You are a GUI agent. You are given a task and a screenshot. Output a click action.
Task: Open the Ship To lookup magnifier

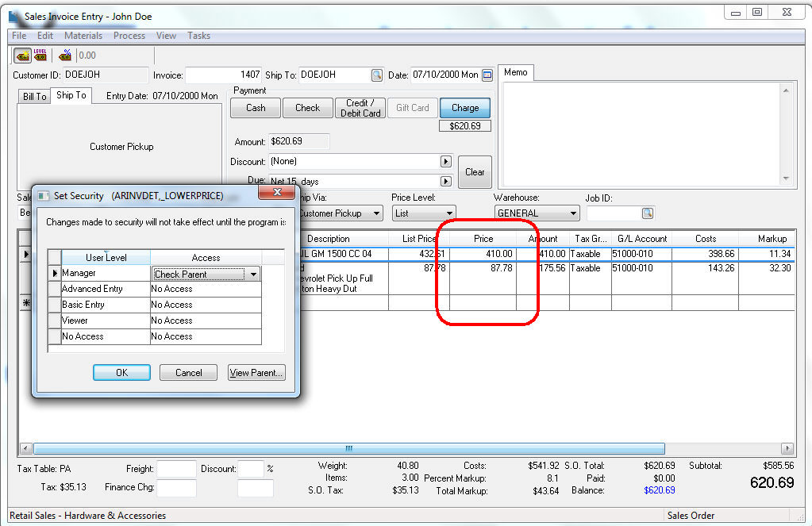coord(376,75)
